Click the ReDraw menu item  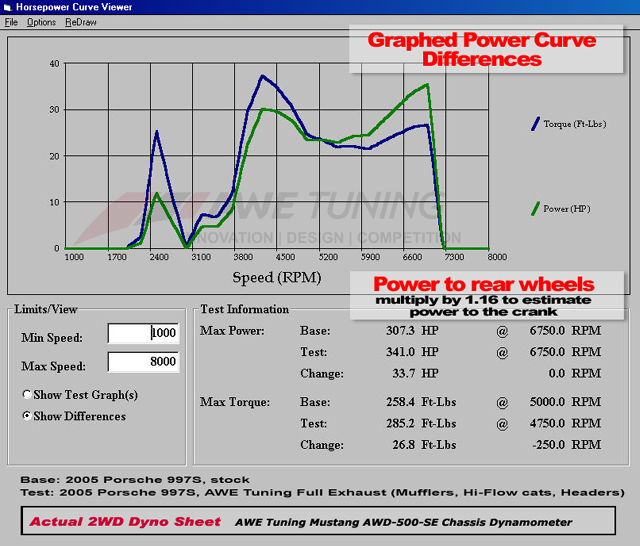(x=81, y=22)
